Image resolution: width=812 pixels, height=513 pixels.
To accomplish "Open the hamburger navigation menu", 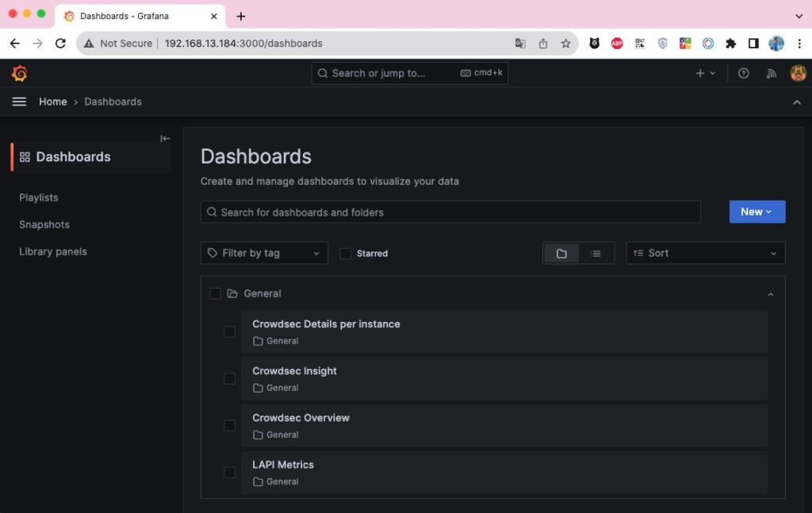I will pyautogui.click(x=19, y=102).
